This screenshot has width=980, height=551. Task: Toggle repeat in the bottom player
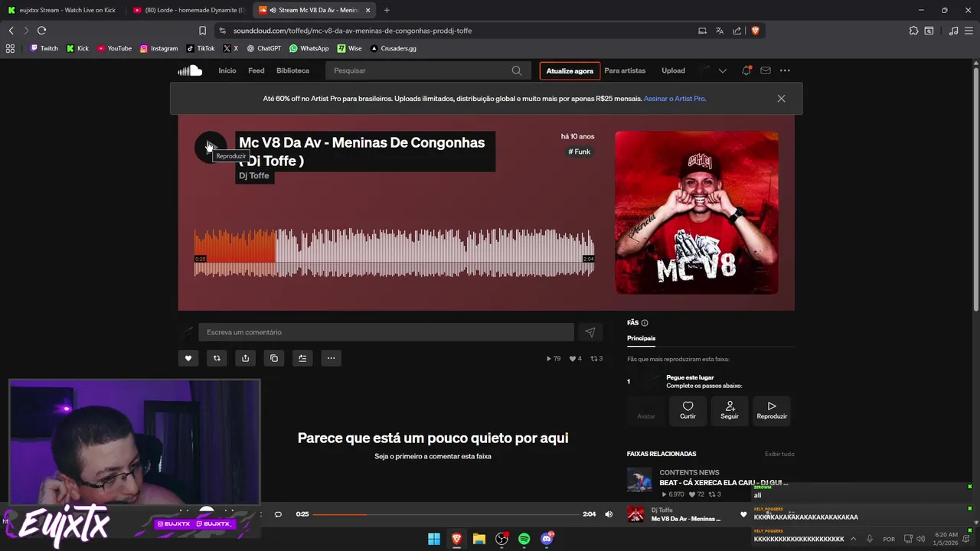278,514
